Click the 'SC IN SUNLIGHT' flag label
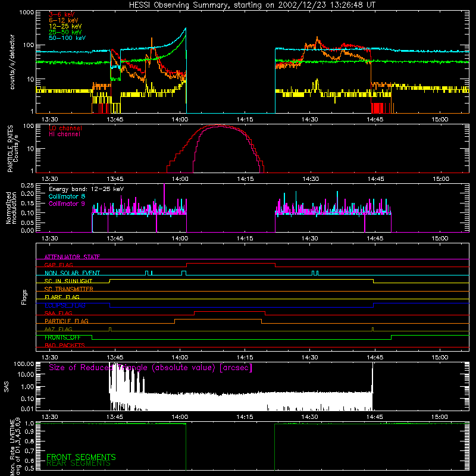476x476 pixels. [x=68, y=281]
